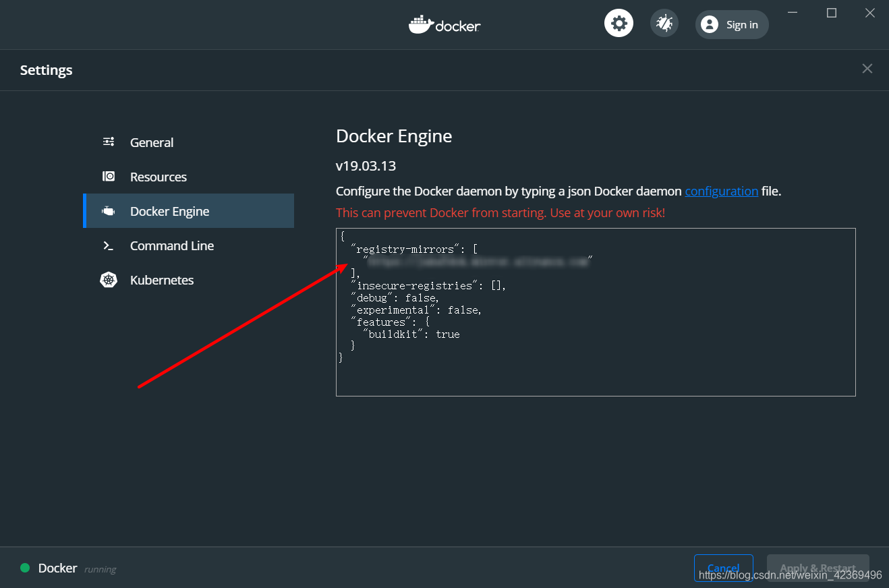The width and height of the screenshot is (889, 588).
Task: Click the Docker whale logo at top center
Action: click(x=444, y=24)
